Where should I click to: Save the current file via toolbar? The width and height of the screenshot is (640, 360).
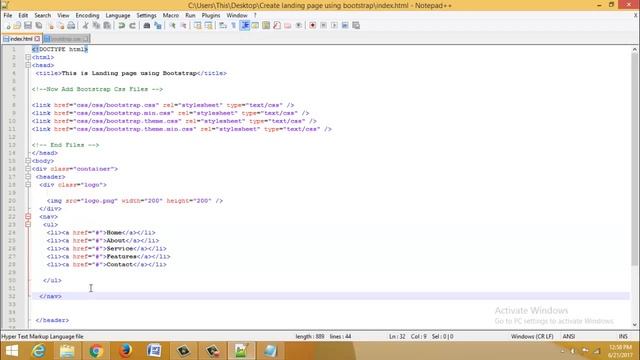[x=28, y=25]
